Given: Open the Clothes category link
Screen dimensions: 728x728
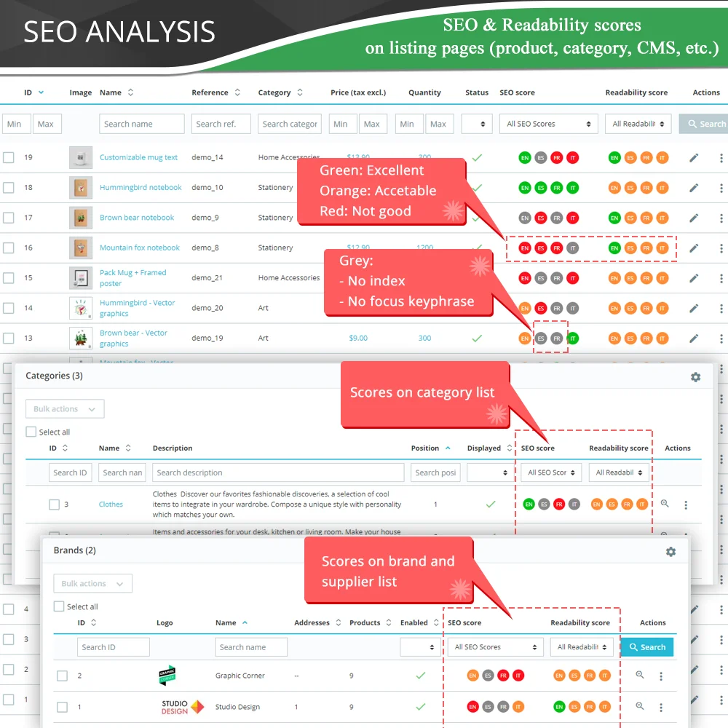Looking at the screenshot, I should [111, 503].
